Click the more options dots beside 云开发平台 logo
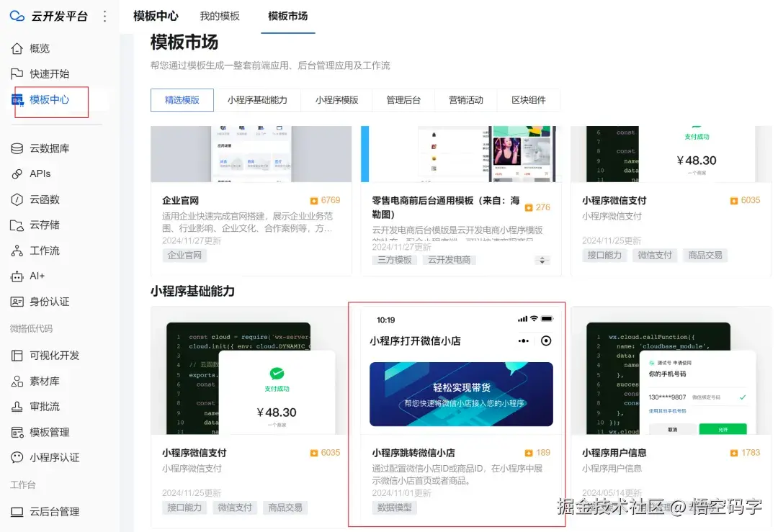 104,16
